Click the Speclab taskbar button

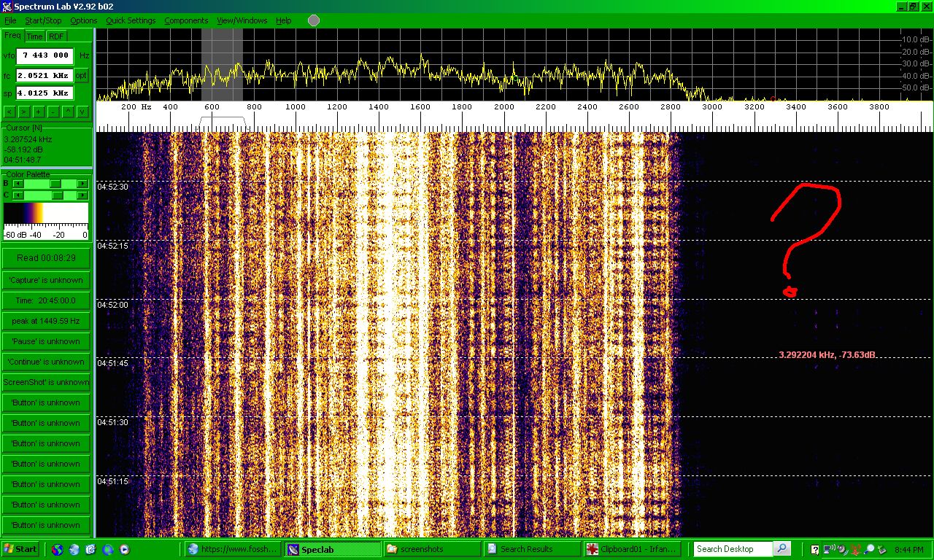pos(333,549)
